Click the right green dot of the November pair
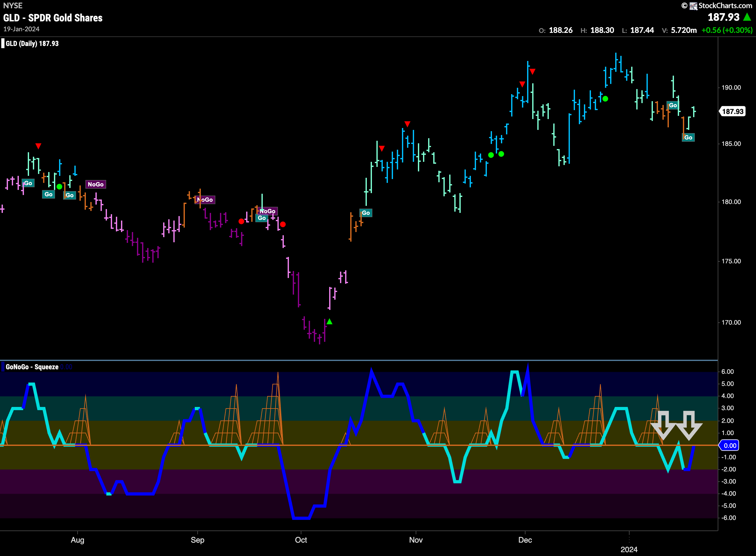This screenshot has height=556, width=756. click(x=501, y=154)
